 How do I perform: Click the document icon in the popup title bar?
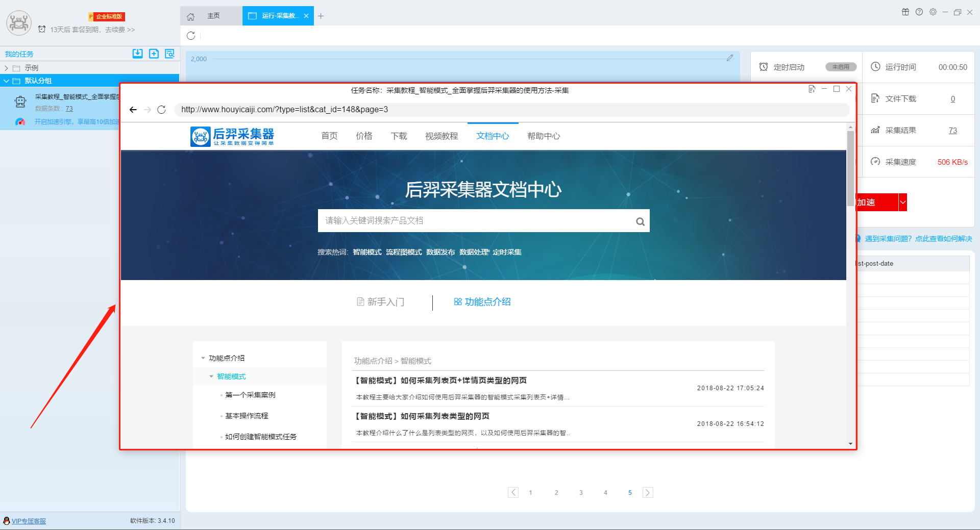point(812,89)
